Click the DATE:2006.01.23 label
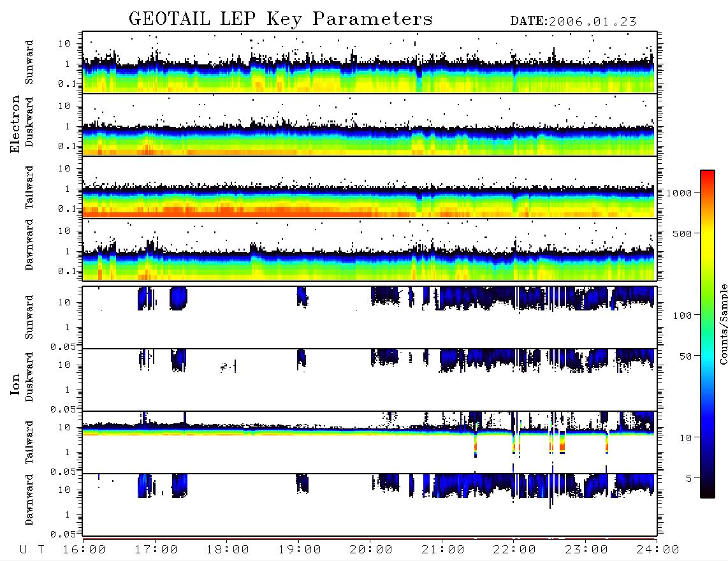Screen dimensions: 728x561 pyautogui.click(x=573, y=22)
